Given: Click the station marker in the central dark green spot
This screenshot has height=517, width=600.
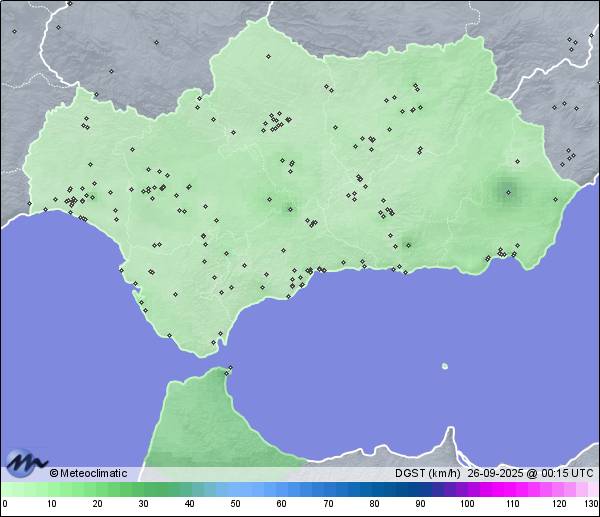Looking at the screenshot, I should [289, 208].
